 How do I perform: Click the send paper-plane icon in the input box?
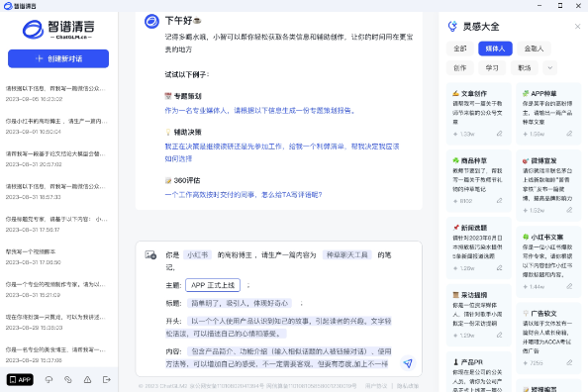tap(408, 362)
